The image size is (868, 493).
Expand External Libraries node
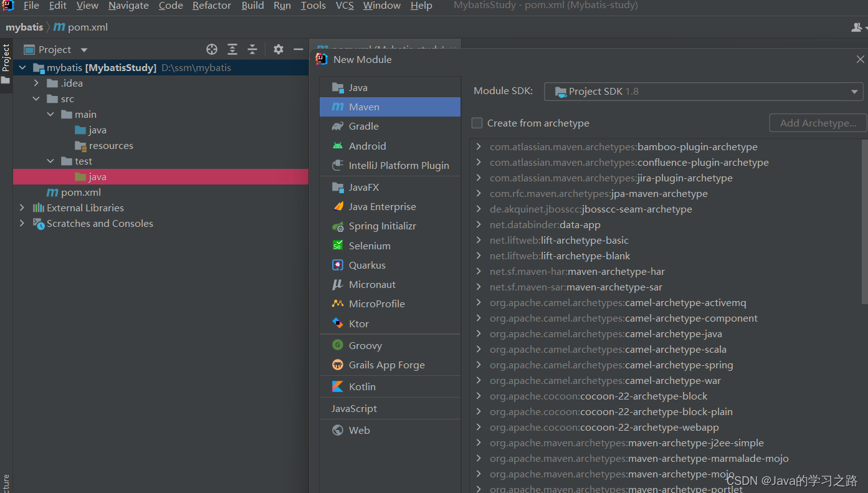22,208
